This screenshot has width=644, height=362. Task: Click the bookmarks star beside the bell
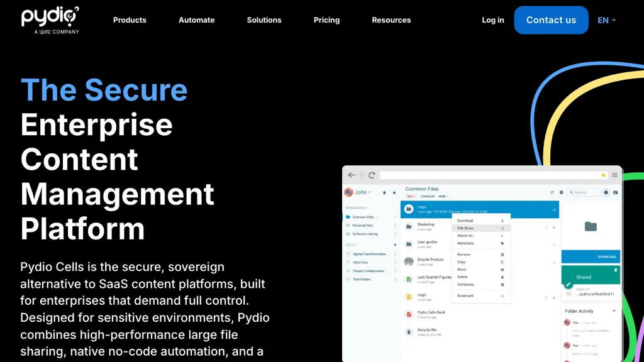click(x=394, y=192)
